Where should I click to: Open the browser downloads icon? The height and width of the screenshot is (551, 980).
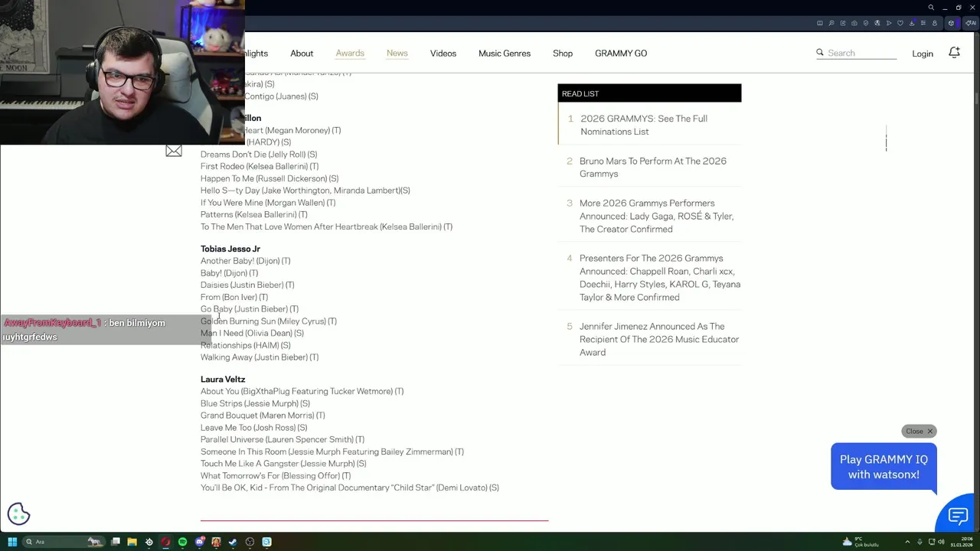(x=912, y=23)
